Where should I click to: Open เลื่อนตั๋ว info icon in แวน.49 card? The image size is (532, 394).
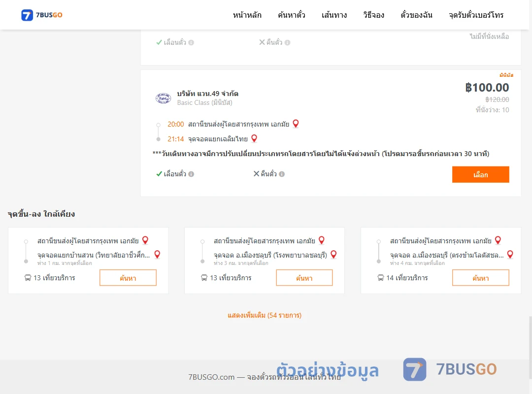[191, 174]
